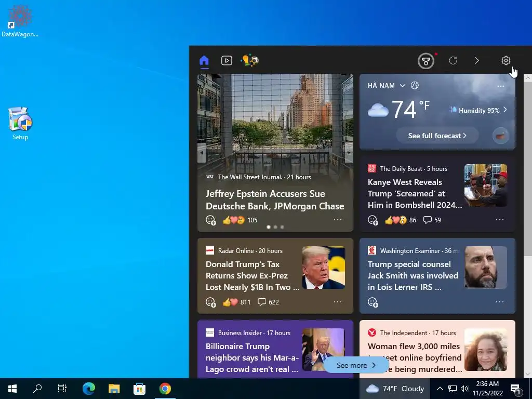Open Trump special counsel Jack Smith headline
Screen dimensions: 532x399
413,275
